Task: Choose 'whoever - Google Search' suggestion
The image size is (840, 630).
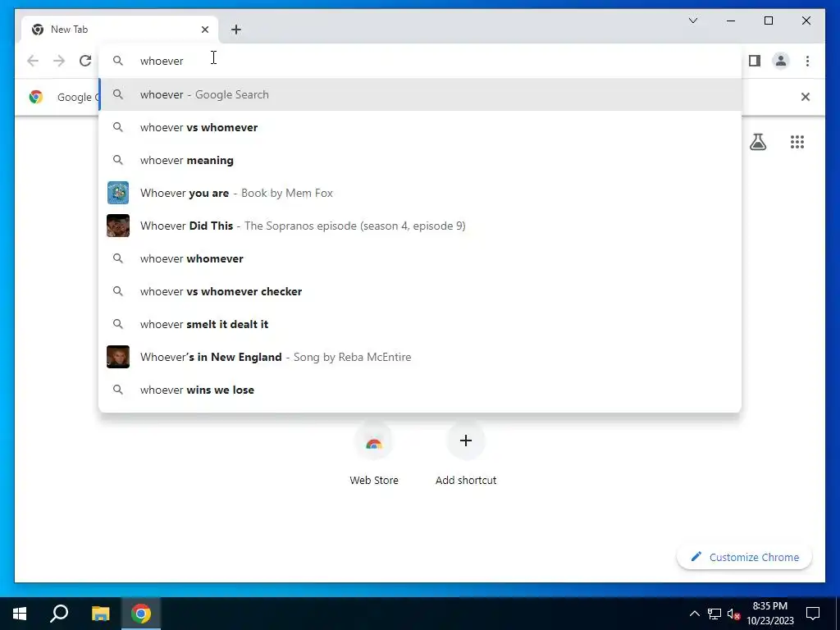Action: 421,94
